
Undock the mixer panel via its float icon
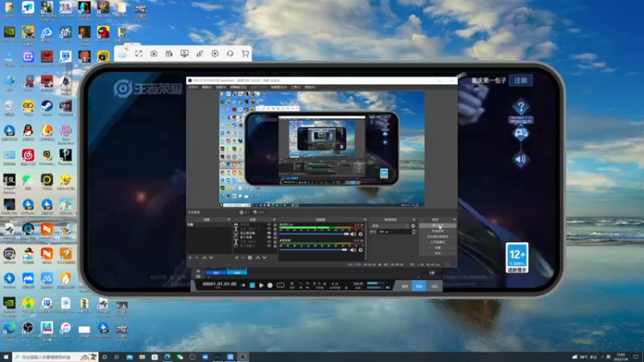pos(365,220)
